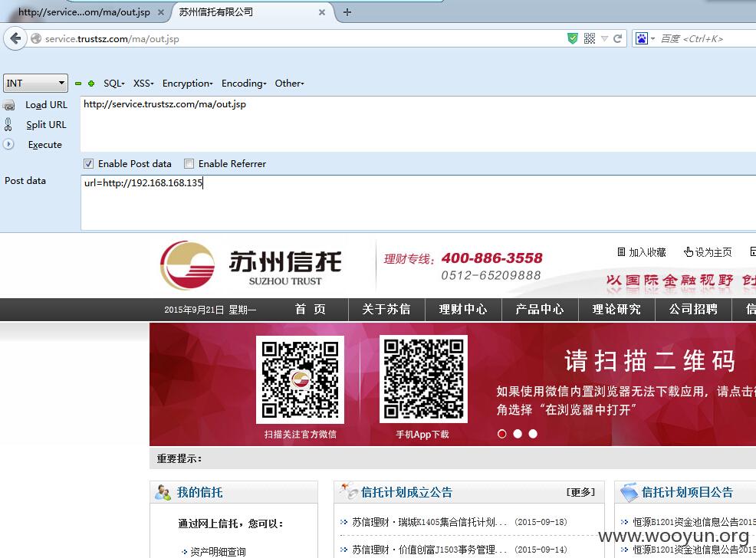Switch to the service out.jsp tab

click(85, 12)
